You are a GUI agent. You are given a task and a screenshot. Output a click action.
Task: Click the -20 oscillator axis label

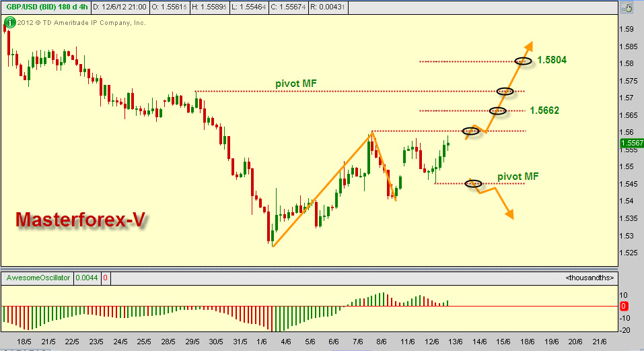click(x=624, y=330)
